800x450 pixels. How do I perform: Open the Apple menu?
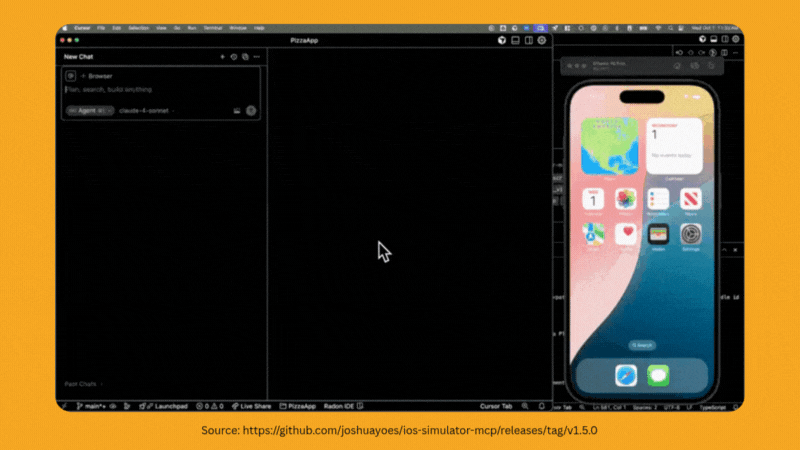tap(65, 28)
